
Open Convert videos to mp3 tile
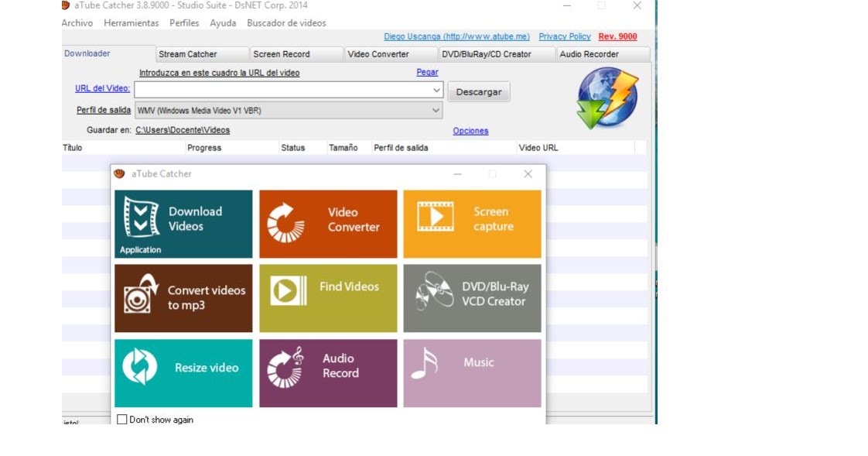(183, 298)
